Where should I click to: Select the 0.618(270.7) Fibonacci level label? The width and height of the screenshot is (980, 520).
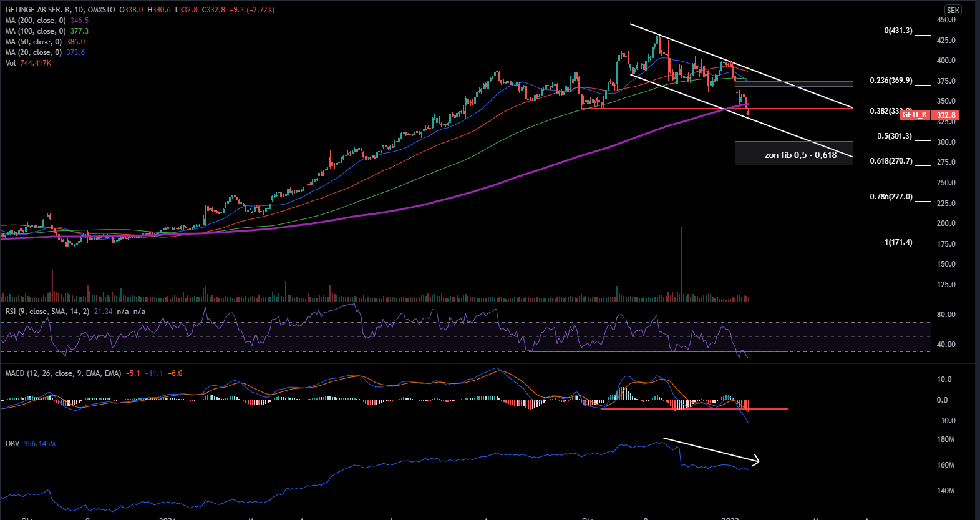click(891, 161)
